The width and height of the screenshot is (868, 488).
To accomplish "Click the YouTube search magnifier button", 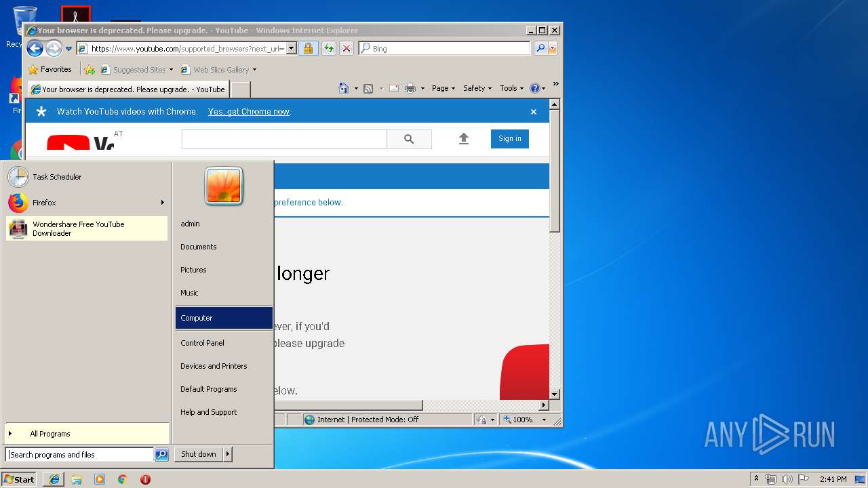I will point(409,139).
